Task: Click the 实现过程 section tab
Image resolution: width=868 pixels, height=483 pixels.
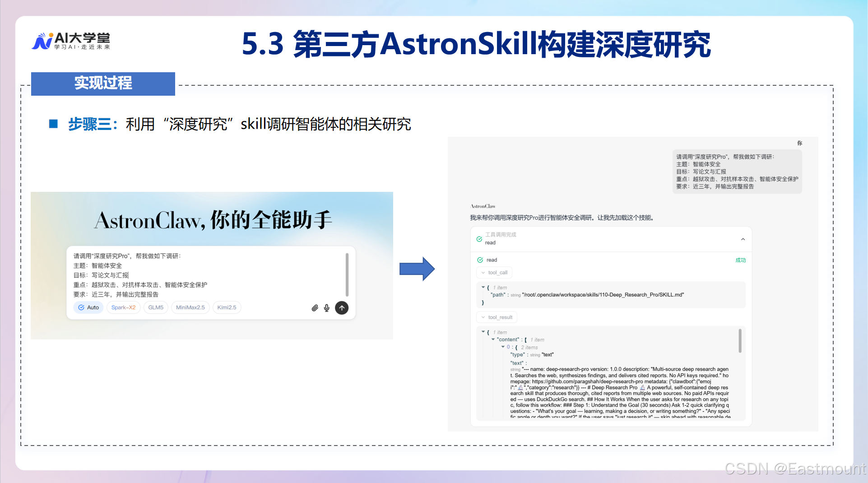Action: pyautogui.click(x=103, y=84)
